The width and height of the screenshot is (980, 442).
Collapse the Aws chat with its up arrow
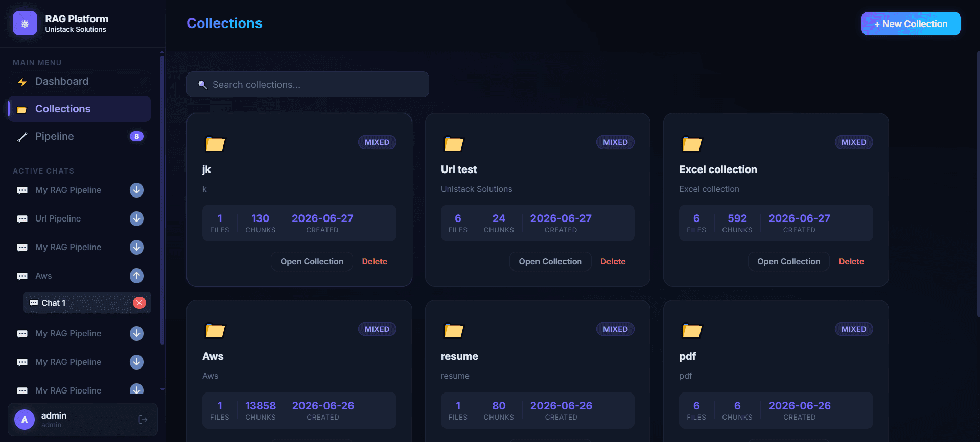tap(136, 276)
